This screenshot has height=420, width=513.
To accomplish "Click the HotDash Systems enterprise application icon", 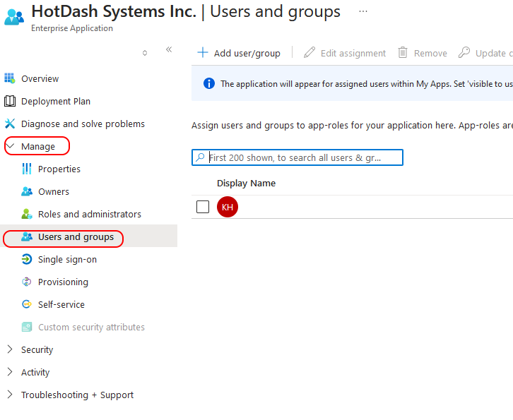I will (x=14, y=17).
